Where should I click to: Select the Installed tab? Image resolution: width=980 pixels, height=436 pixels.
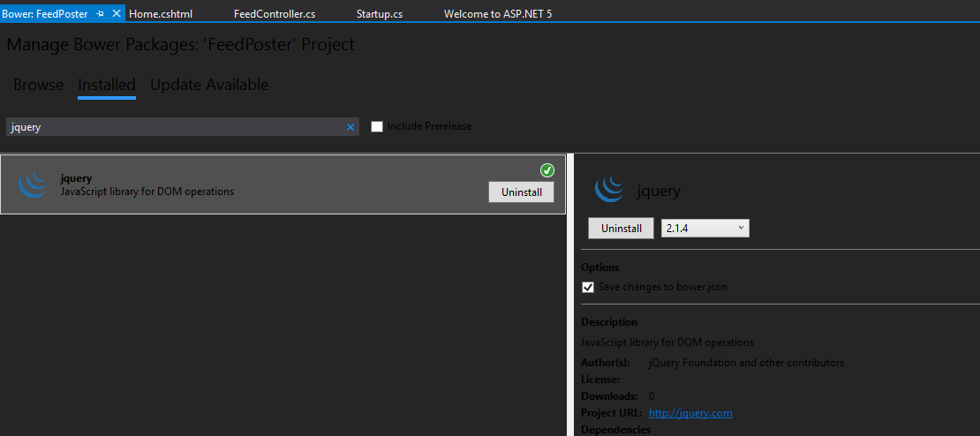coord(107,85)
